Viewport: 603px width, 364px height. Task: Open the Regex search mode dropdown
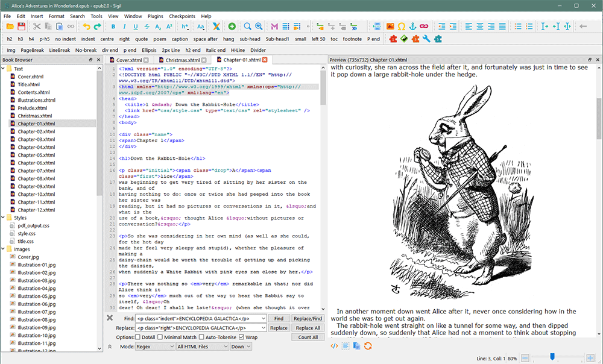(155, 347)
